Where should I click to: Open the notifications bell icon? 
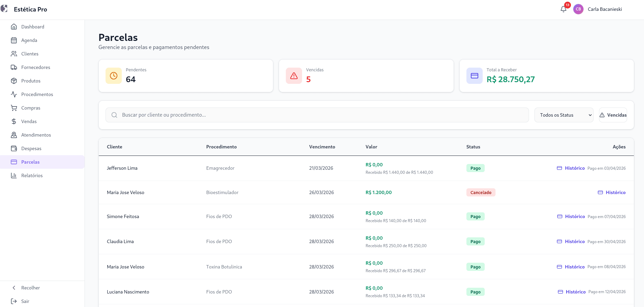pyautogui.click(x=563, y=9)
